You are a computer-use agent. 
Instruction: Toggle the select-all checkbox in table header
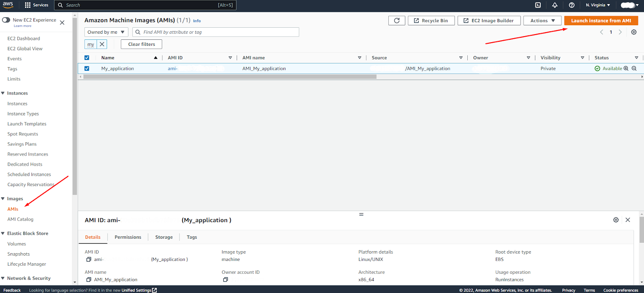click(87, 57)
